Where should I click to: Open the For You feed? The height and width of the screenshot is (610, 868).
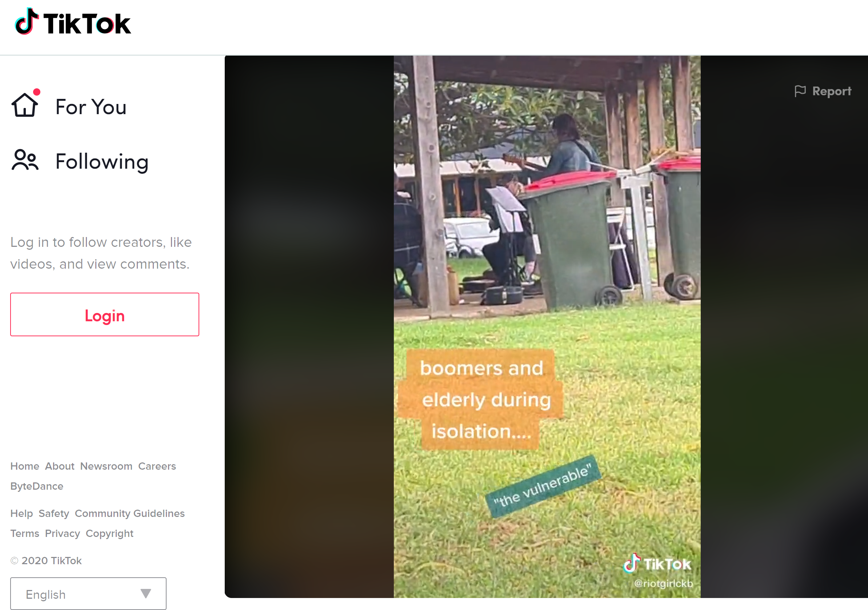point(91,107)
